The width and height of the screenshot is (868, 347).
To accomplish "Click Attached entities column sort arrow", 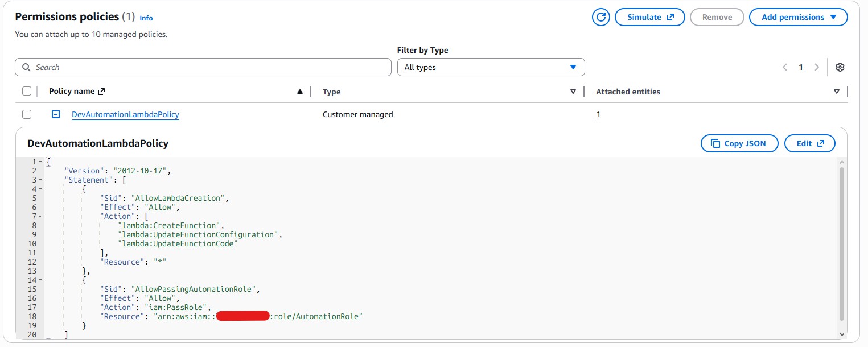I will click(x=836, y=92).
